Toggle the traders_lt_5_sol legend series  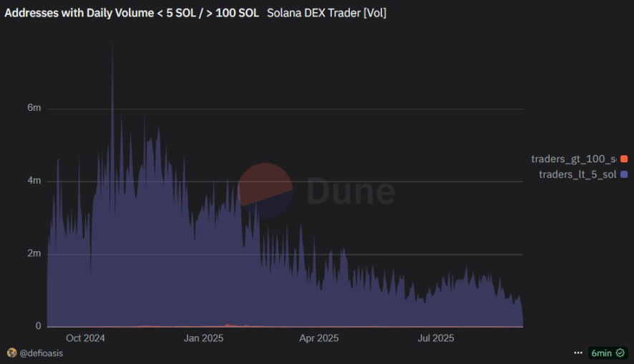pyautogui.click(x=577, y=174)
